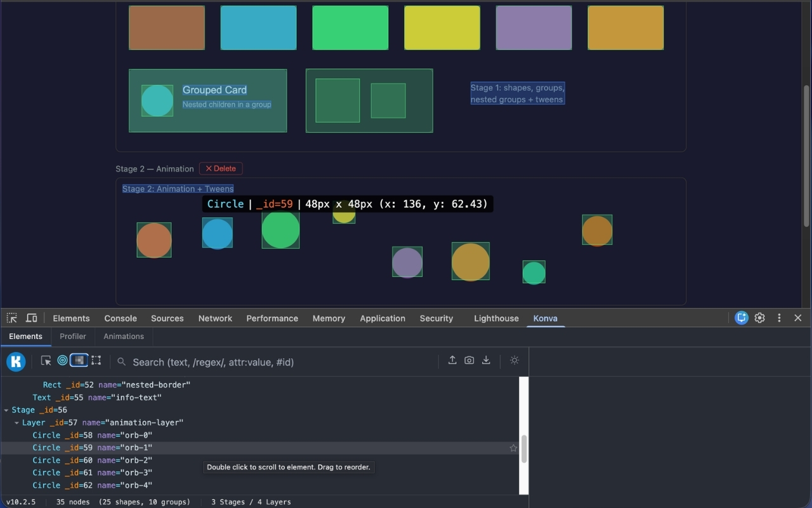
Task: Click the Delete button for Stage 2
Action: click(221, 168)
